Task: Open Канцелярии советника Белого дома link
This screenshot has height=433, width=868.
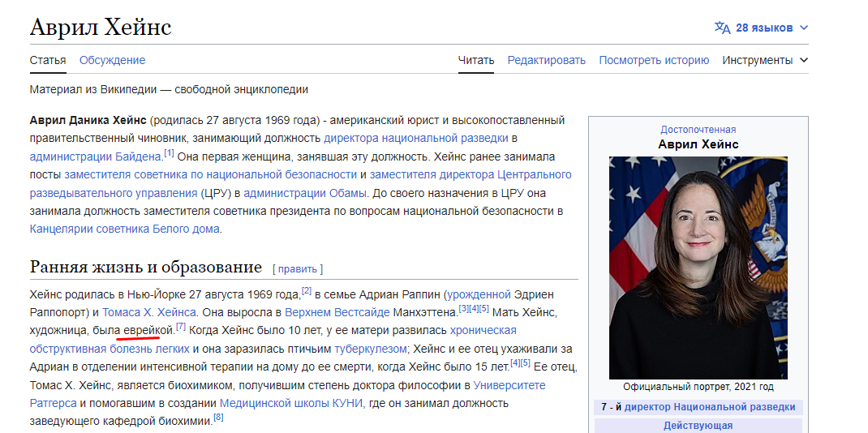Action: (x=124, y=229)
